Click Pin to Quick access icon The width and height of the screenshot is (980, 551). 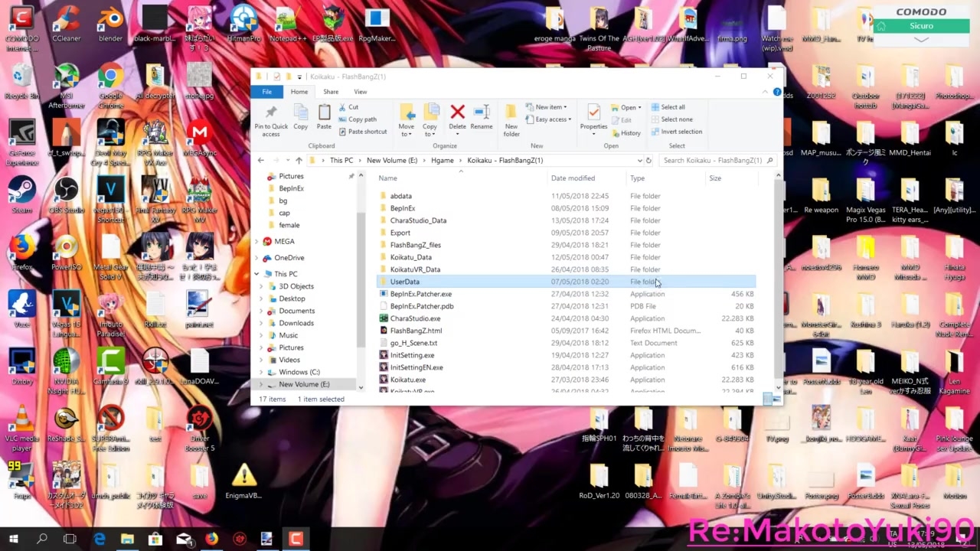click(271, 121)
